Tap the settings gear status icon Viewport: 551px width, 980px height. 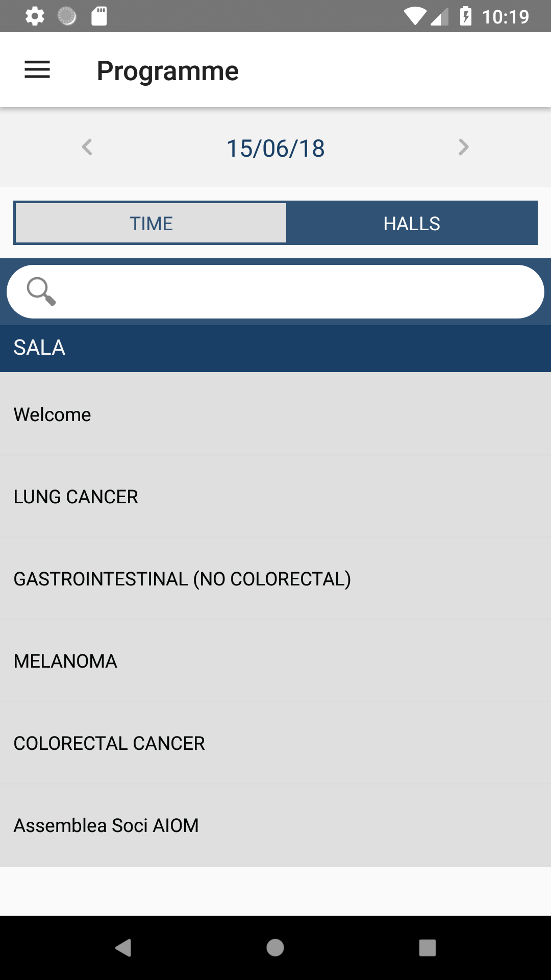coord(35,16)
